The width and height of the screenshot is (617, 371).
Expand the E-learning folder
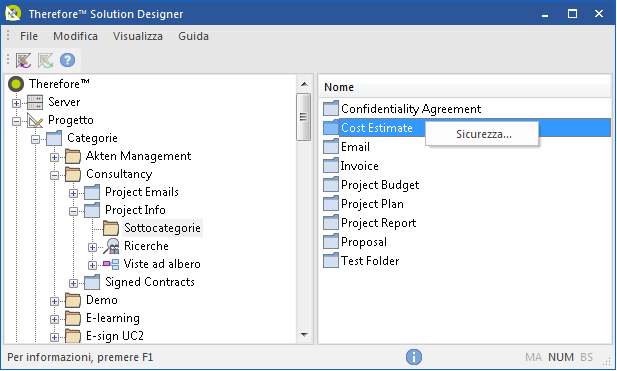(54, 319)
